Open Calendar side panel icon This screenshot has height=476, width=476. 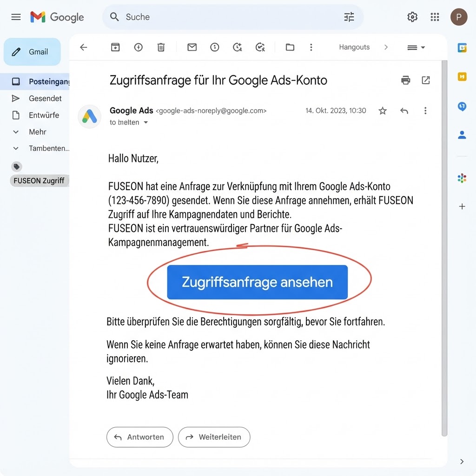[x=462, y=48]
